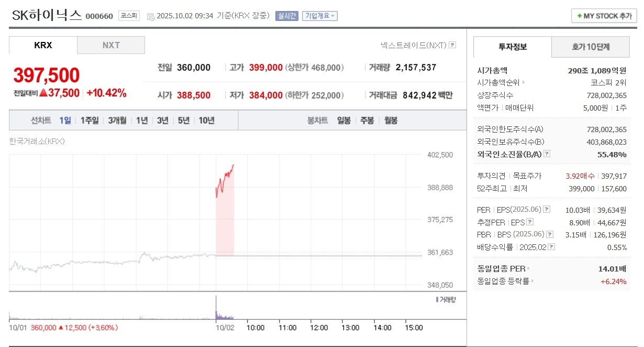Click the clock icon before the timestamp
Screen dimensions: 644x347
(151, 16)
